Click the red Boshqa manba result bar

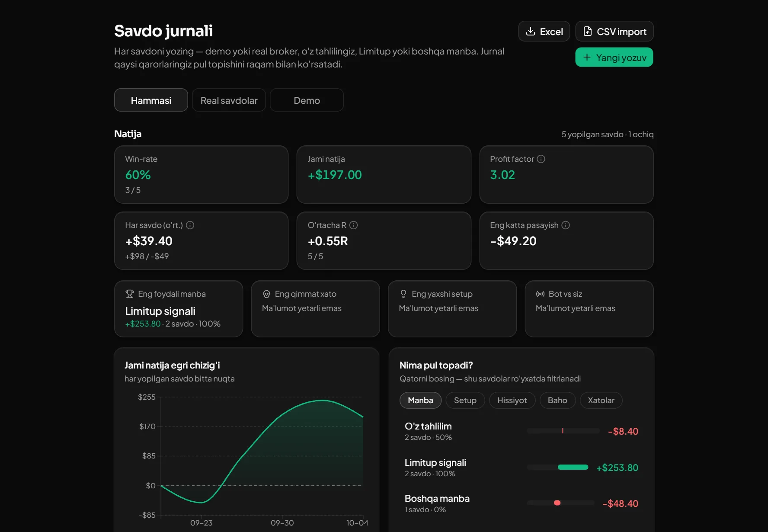[557, 503]
